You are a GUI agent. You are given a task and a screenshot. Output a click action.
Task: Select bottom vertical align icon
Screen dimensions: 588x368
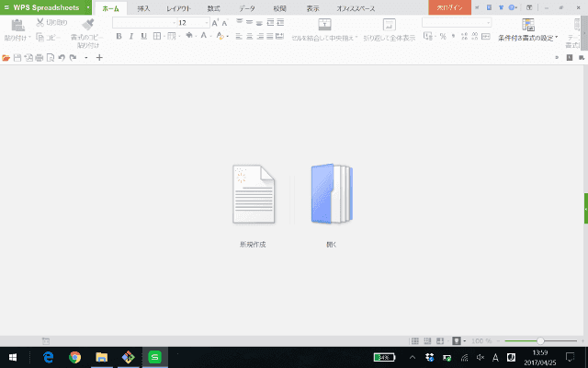point(259,22)
